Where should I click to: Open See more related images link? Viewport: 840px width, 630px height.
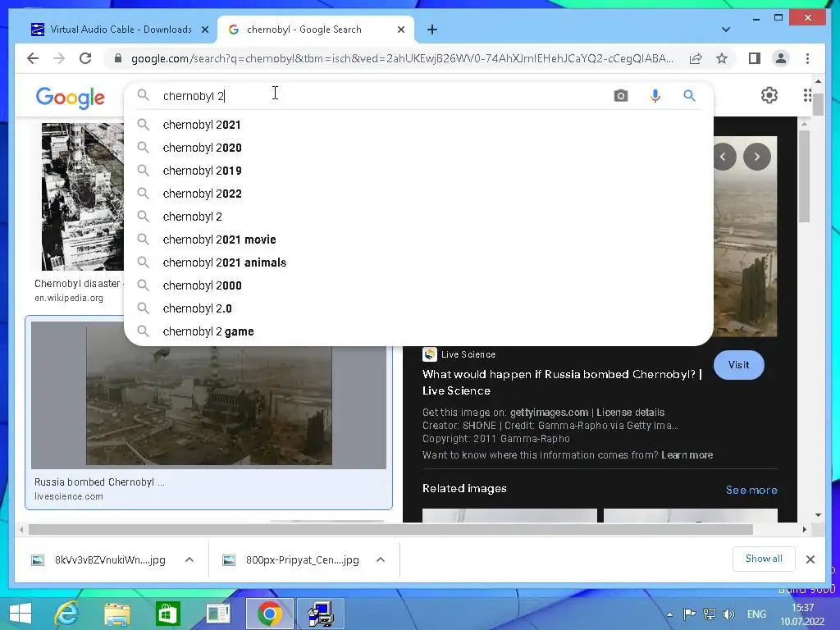click(x=751, y=491)
